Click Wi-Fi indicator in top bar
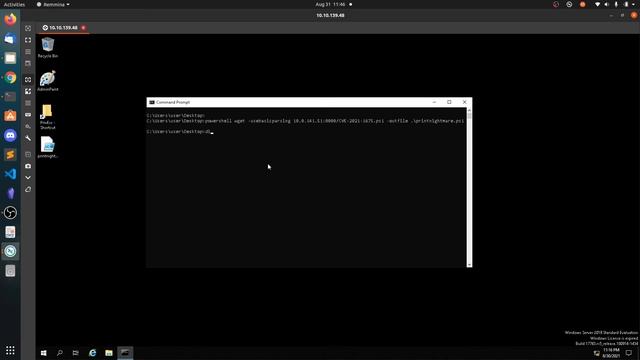 pos(597,4)
